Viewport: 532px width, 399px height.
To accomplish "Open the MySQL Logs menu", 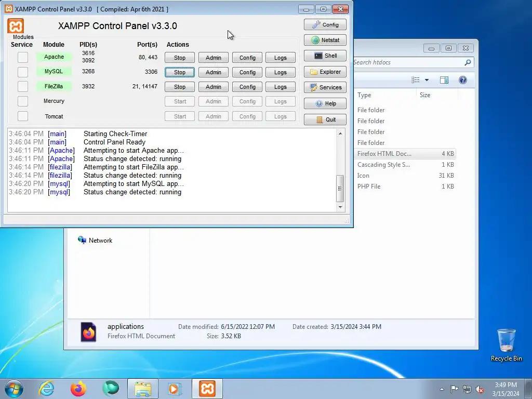I will (281, 72).
